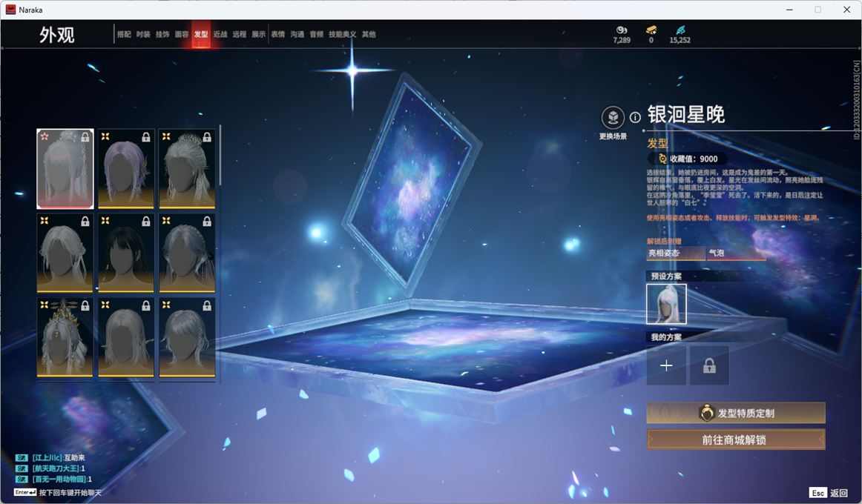Minimize the Naraka window

tap(789, 10)
